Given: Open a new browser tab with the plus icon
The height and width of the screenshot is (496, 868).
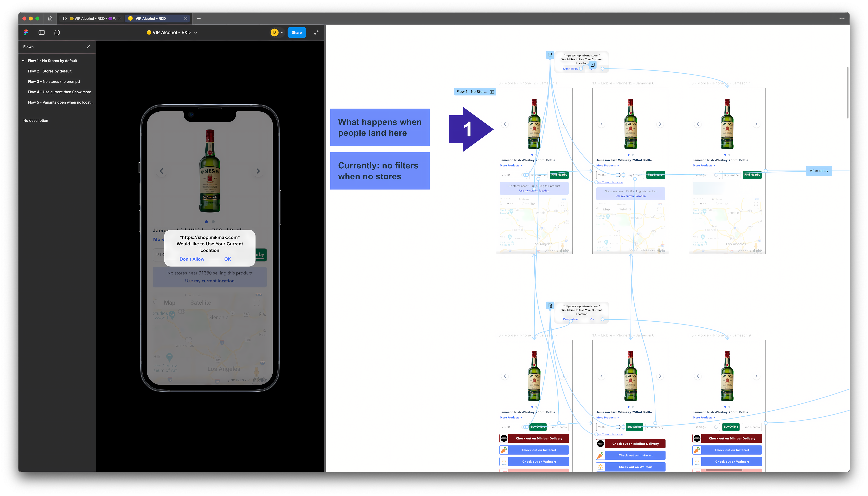Looking at the screenshot, I should tap(199, 18).
